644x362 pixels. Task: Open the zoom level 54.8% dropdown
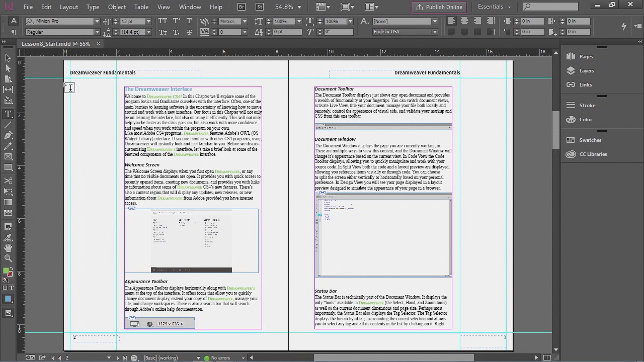click(299, 7)
